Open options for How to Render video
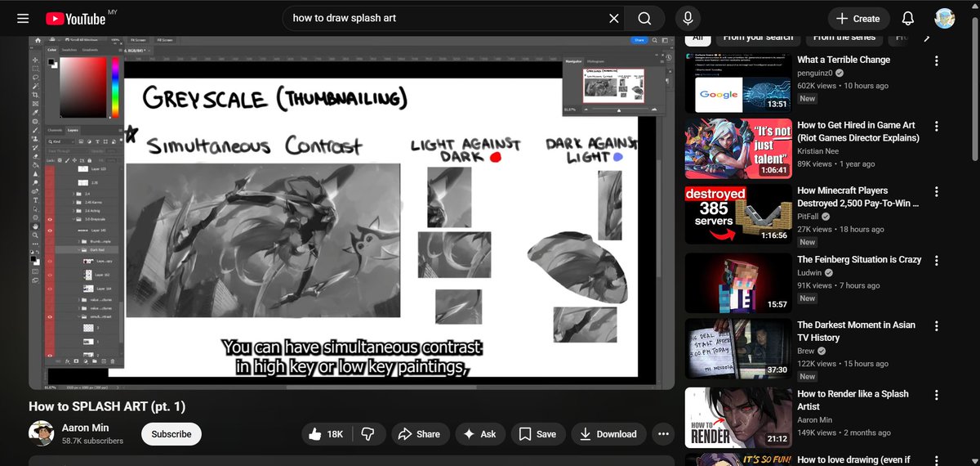This screenshot has width=980, height=466. [937, 394]
